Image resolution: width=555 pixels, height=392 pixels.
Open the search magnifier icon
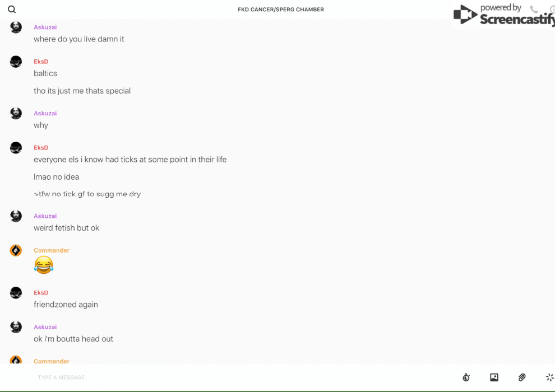[12, 10]
